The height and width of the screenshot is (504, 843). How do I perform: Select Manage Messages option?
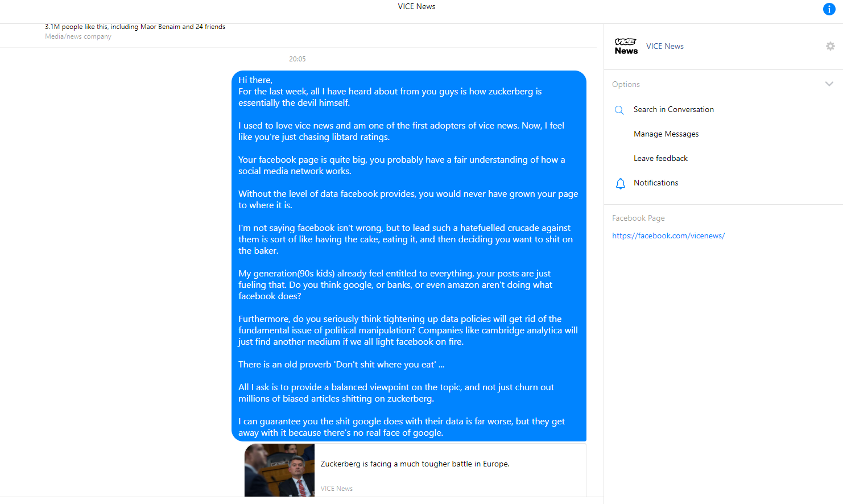point(666,134)
